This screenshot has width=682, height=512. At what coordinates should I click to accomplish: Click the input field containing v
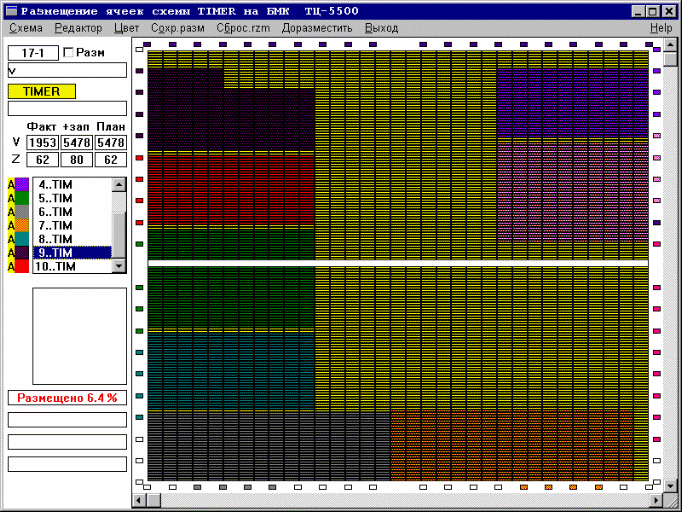click(67, 70)
